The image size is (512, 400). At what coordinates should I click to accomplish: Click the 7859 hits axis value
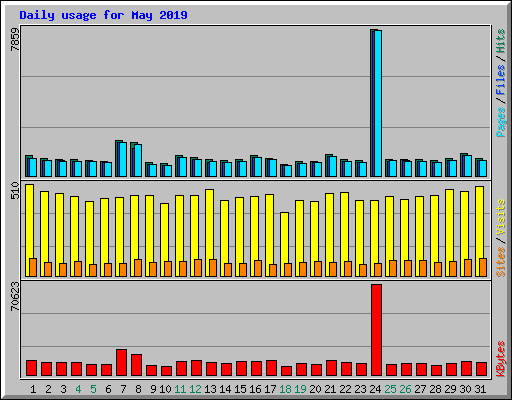(x=15, y=39)
